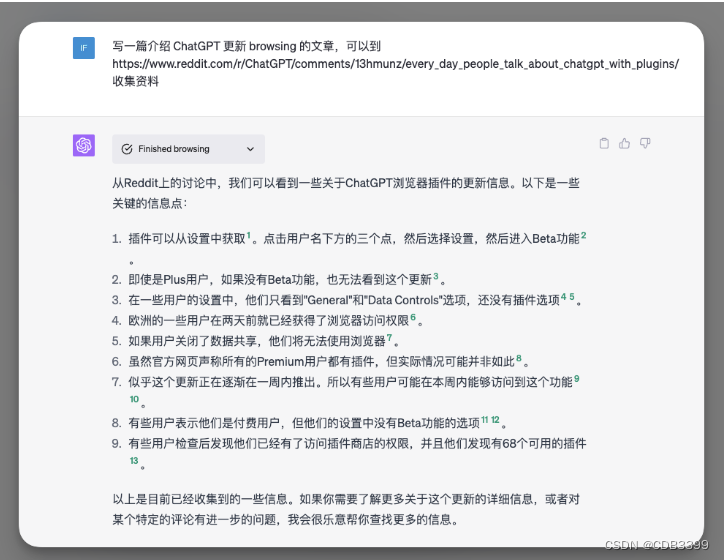
Task: Click list item 有些用户表示他们是付费用户
Action: click(x=318, y=423)
